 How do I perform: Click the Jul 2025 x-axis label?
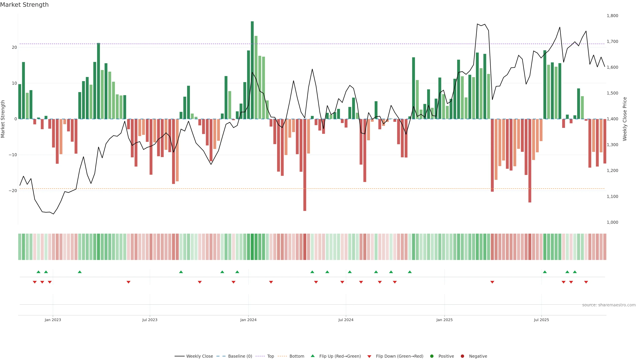[x=541, y=320]
